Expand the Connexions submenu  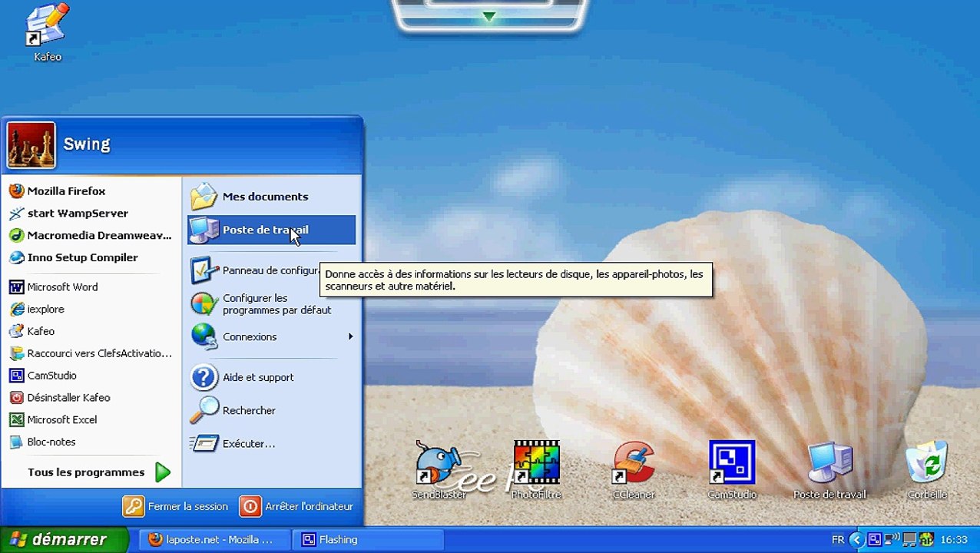[271, 337]
